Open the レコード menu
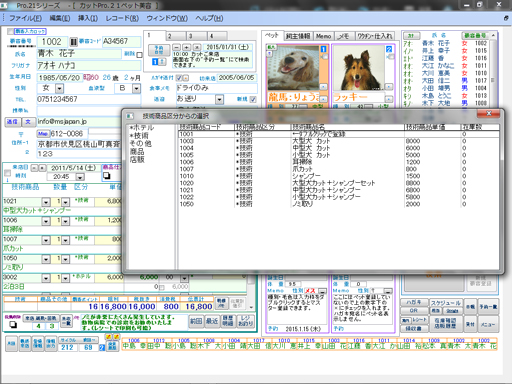This screenshot has height=384, width=512. tap(122, 18)
